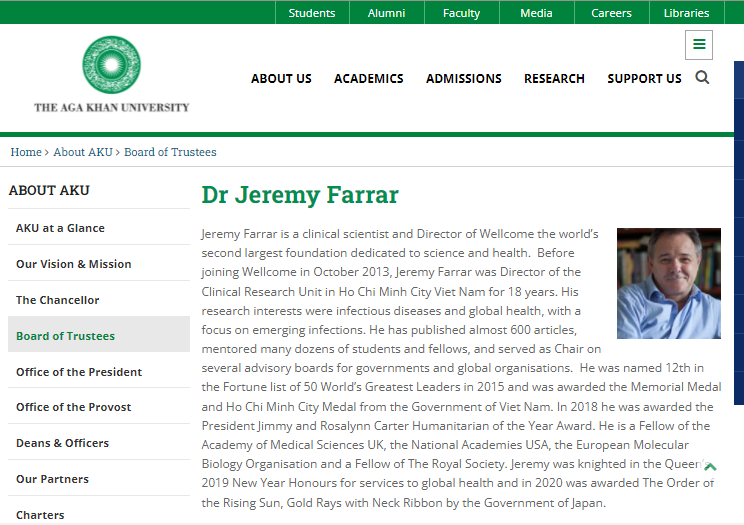Viewport: 744px width, 525px height.
Task: Open The Chancellor sidebar item
Action: pos(99,300)
